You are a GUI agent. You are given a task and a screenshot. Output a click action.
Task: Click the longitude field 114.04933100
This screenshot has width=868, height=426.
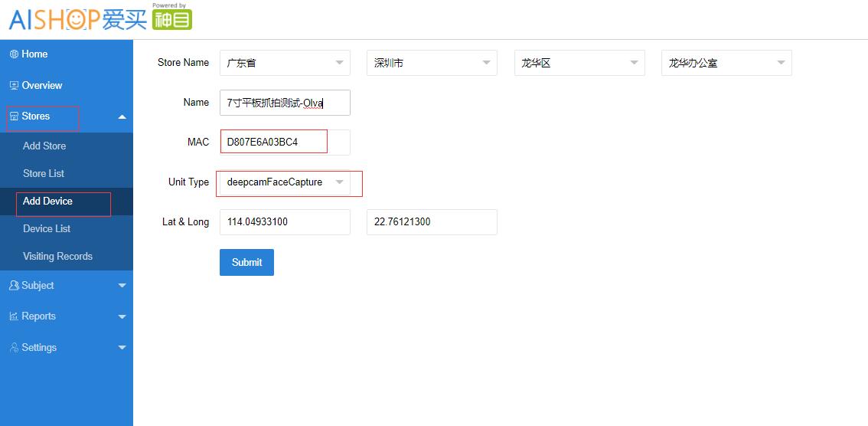(x=285, y=222)
